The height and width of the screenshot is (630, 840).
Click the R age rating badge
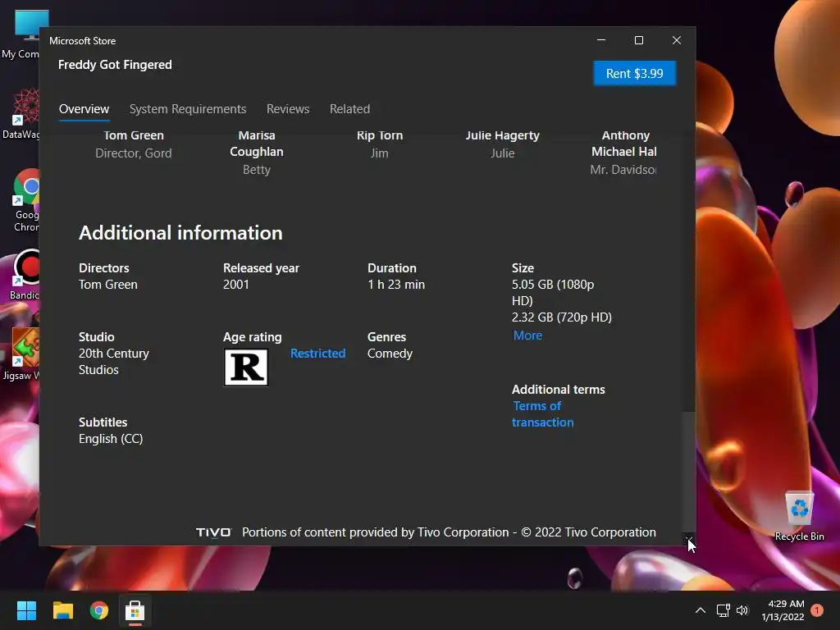(x=246, y=367)
